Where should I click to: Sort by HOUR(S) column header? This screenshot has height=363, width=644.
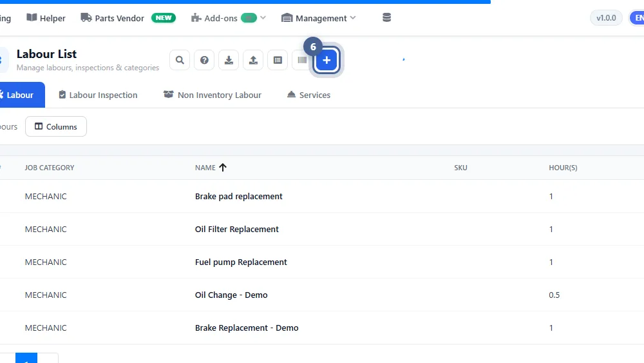pos(563,168)
